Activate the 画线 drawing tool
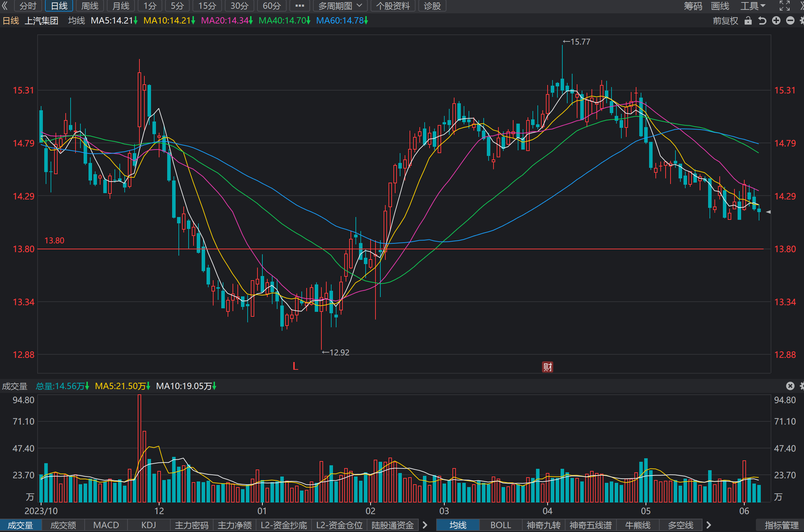Screen dimensions: 804x532 [x=720, y=6]
